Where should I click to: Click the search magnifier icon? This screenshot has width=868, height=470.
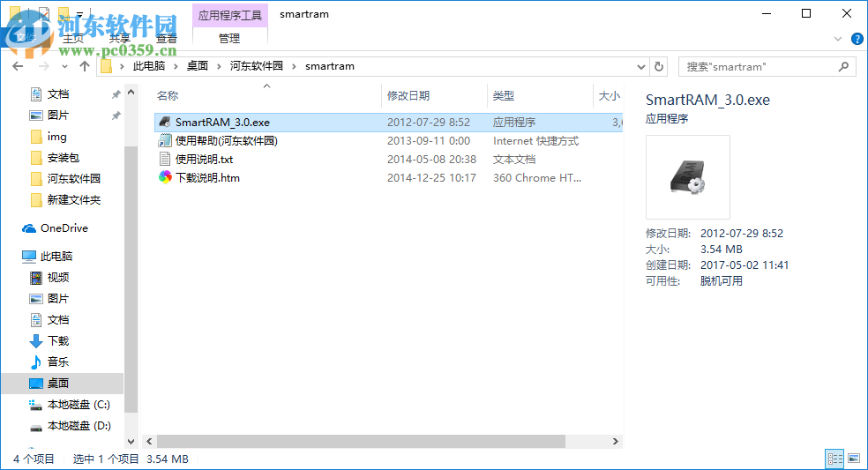[x=843, y=66]
